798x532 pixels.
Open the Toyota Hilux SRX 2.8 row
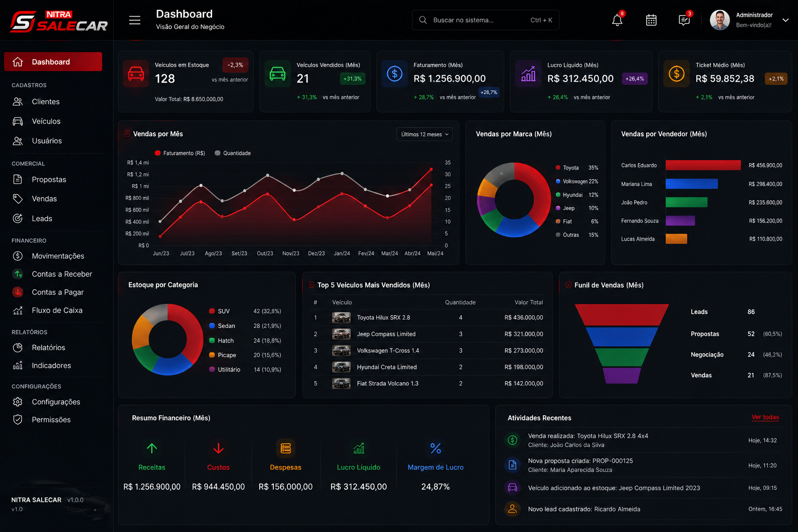(428, 317)
